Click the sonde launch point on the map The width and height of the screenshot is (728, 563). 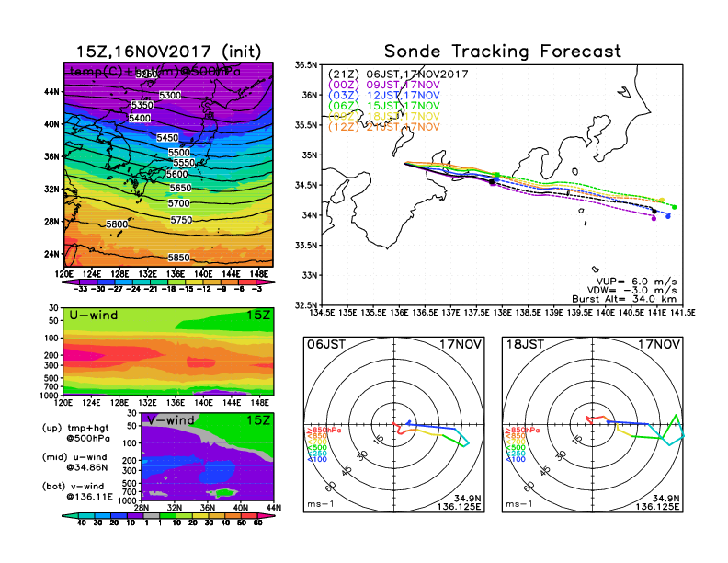405,164
